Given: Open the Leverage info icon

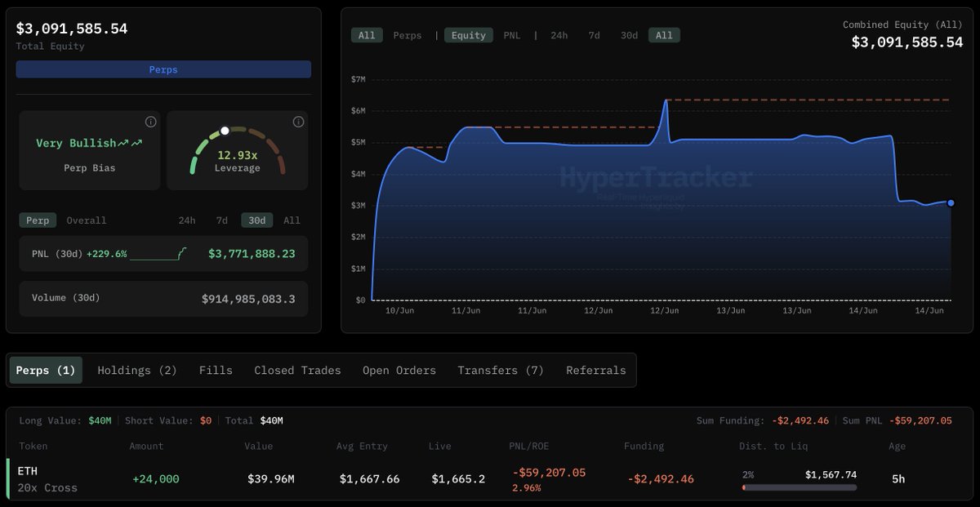Looking at the screenshot, I should coord(298,122).
